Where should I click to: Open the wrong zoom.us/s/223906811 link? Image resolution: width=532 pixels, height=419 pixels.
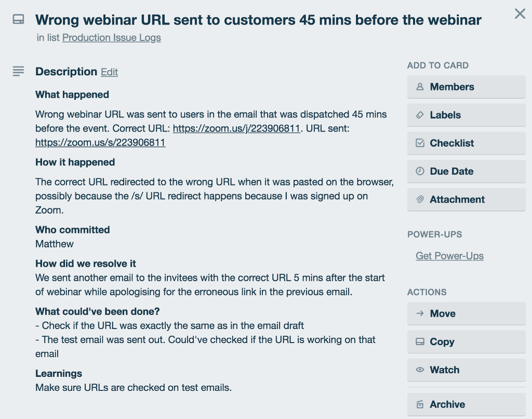100,142
